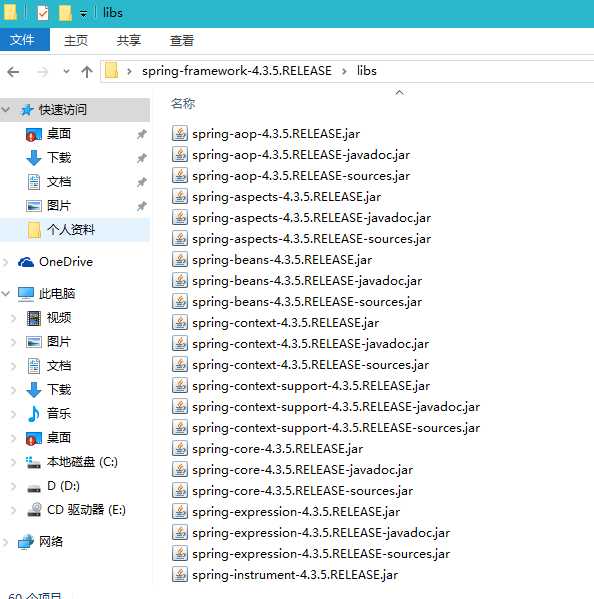Open 下载 under Quick Access
This screenshot has height=599, width=594.
59,158
